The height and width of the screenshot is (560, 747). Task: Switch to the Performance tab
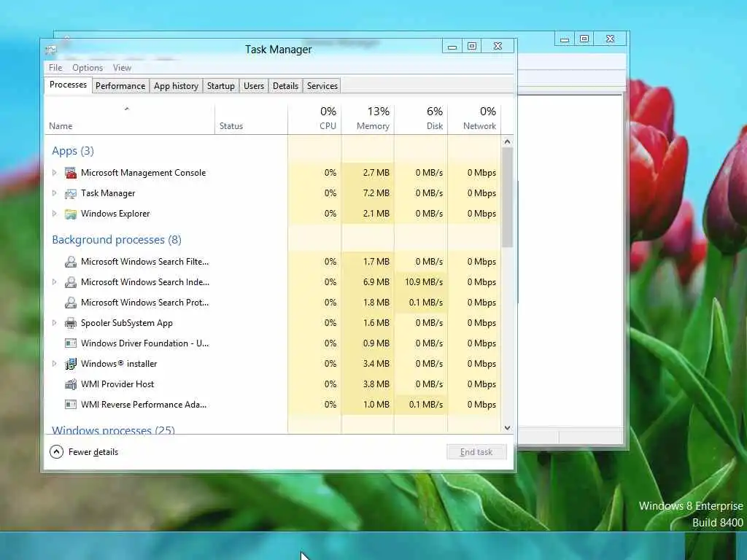click(x=120, y=86)
